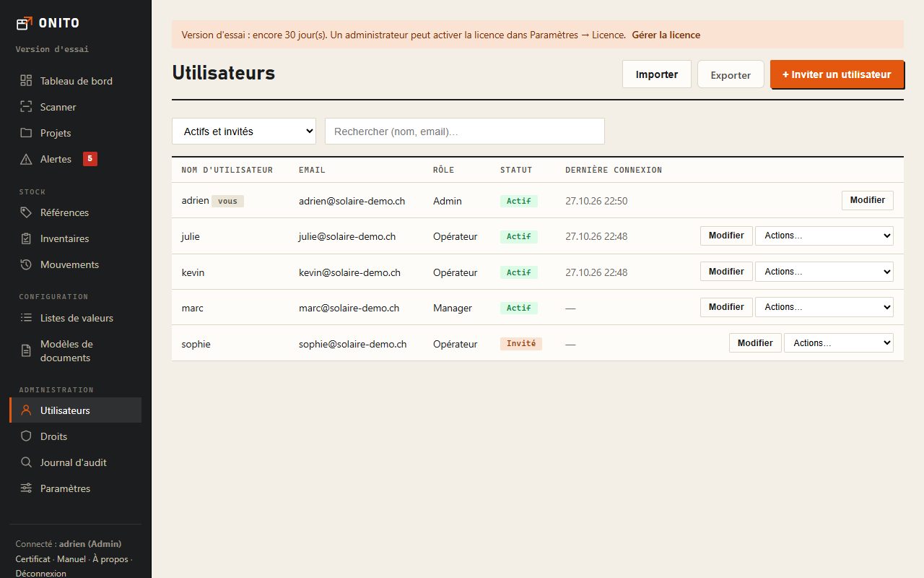
Task: Open the Gérer la licence link
Action: click(x=666, y=35)
